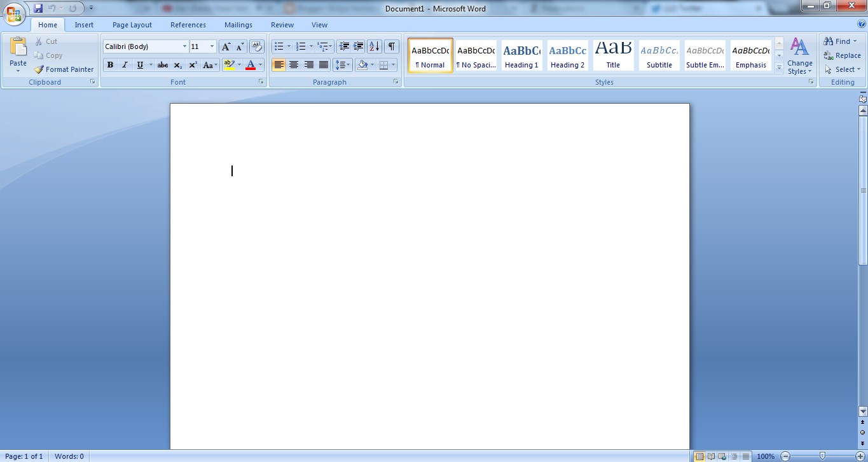Center the paragraph alignment
The height and width of the screenshot is (462, 868).
pyautogui.click(x=293, y=64)
